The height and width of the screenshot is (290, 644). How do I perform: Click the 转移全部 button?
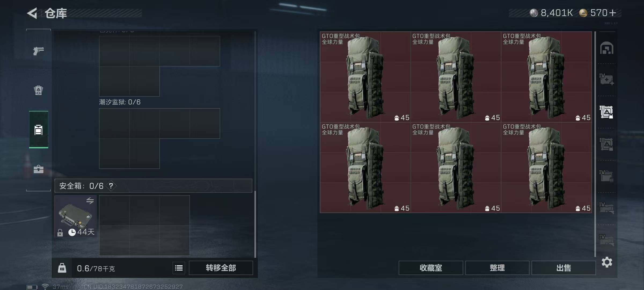221,268
